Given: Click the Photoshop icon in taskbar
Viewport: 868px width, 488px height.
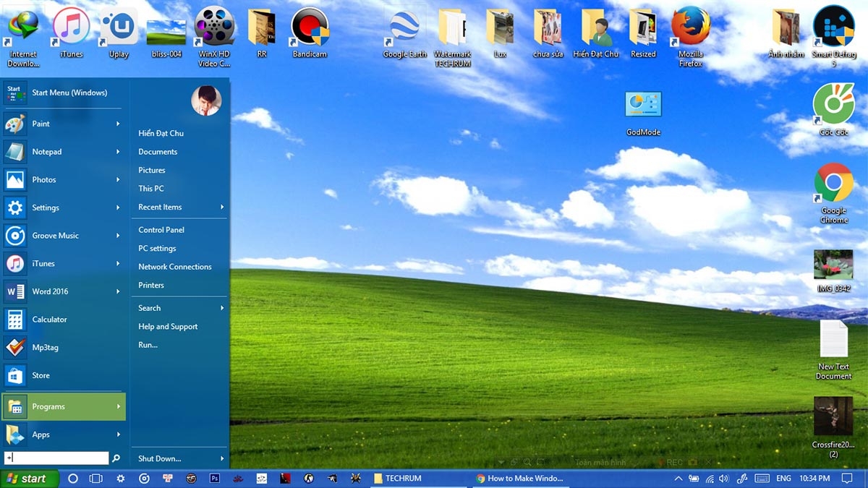Looking at the screenshot, I should tap(214, 479).
